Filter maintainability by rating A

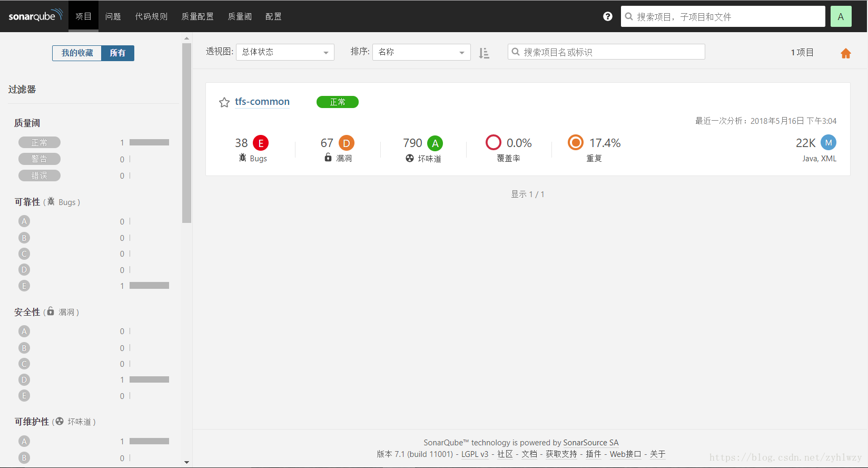tap(24, 441)
